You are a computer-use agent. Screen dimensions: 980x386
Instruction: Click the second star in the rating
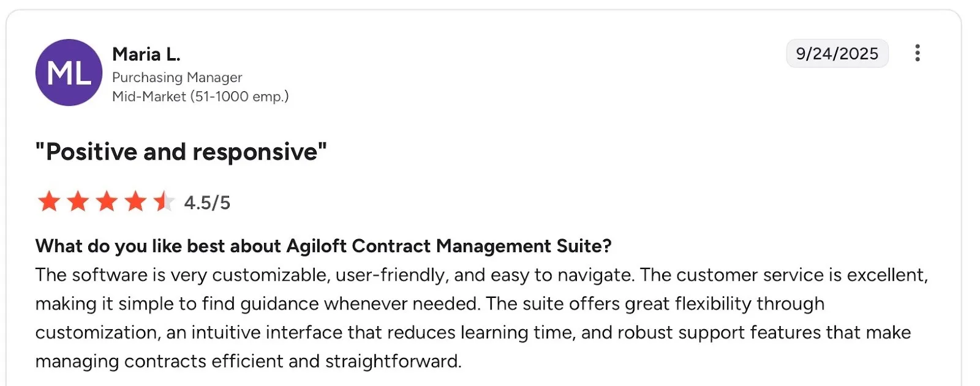[x=78, y=202]
